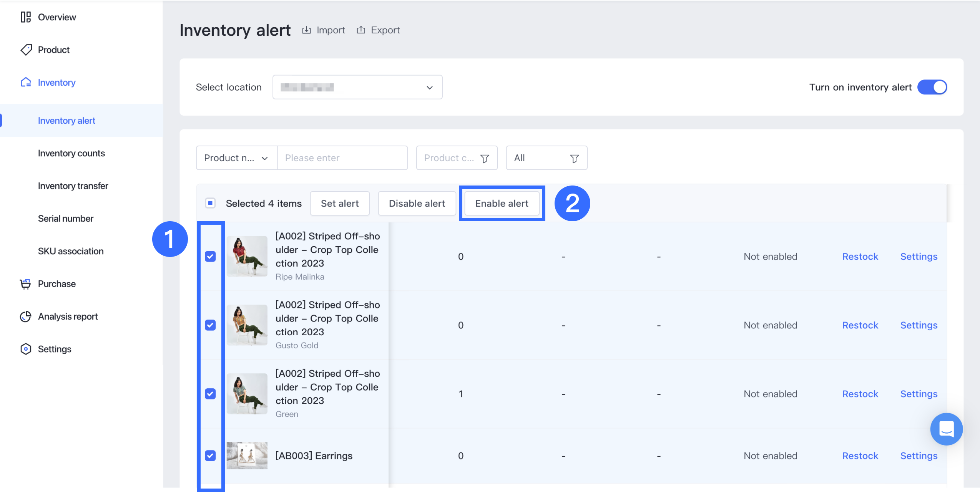
Task: Click the Enable alert button
Action: pyautogui.click(x=502, y=203)
